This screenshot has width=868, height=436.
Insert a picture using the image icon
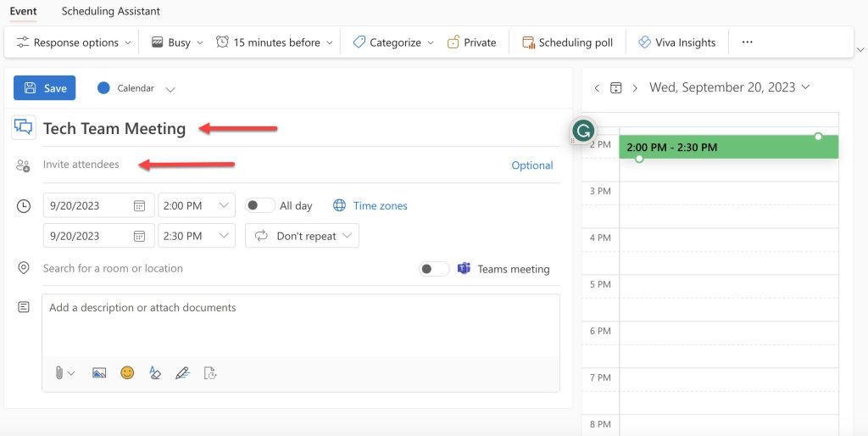click(99, 372)
